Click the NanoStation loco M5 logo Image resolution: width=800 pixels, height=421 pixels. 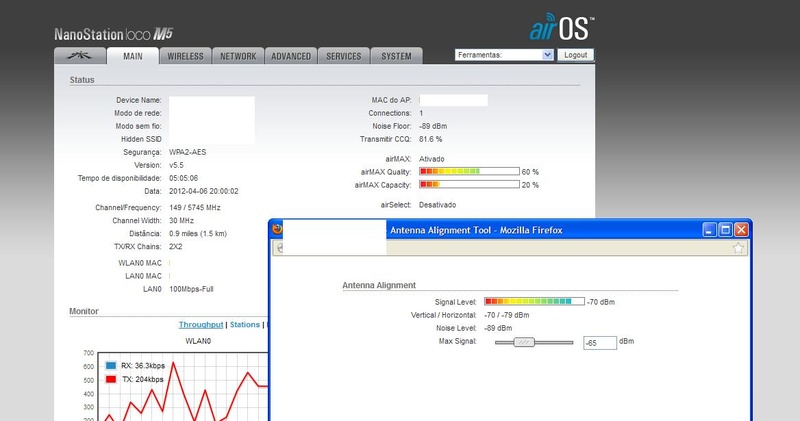pos(113,34)
